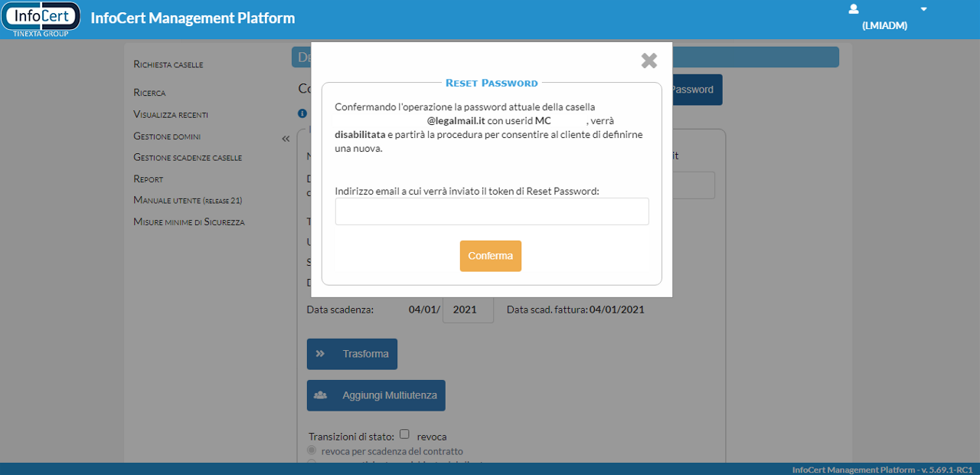
Task: Open the Report section
Action: (149, 179)
